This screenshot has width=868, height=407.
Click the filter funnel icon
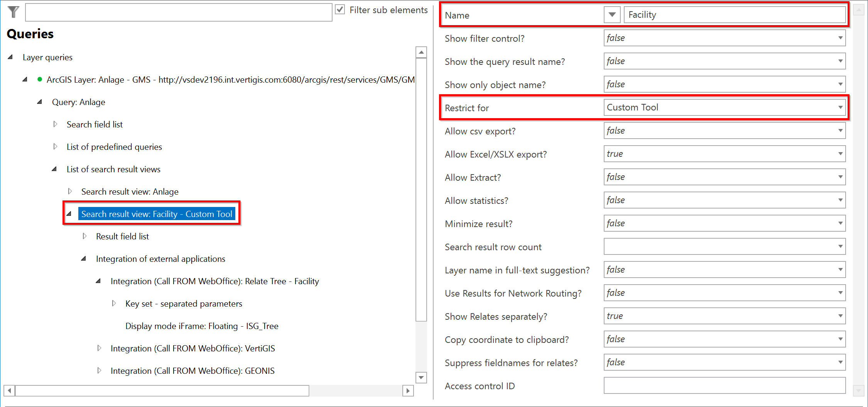(x=13, y=12)
